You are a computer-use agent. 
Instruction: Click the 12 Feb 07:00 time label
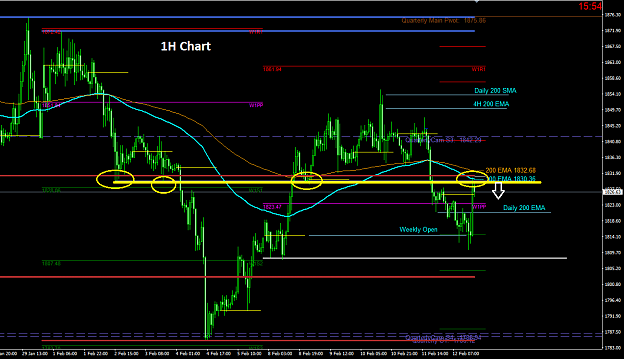coord(465,353)
